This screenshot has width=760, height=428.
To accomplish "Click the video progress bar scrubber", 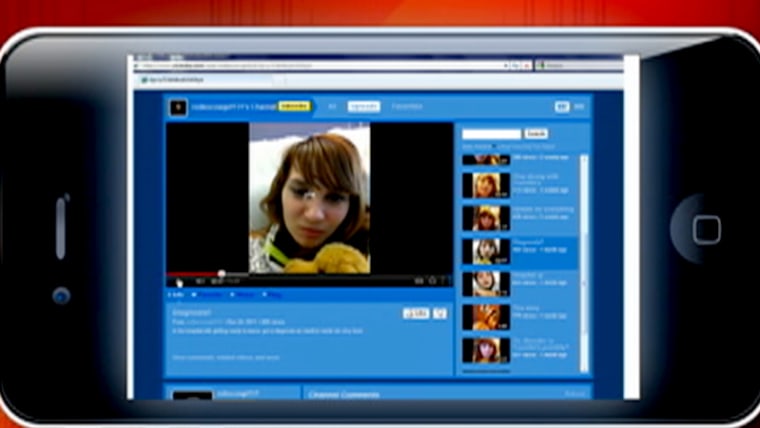I will pos(221,273).
